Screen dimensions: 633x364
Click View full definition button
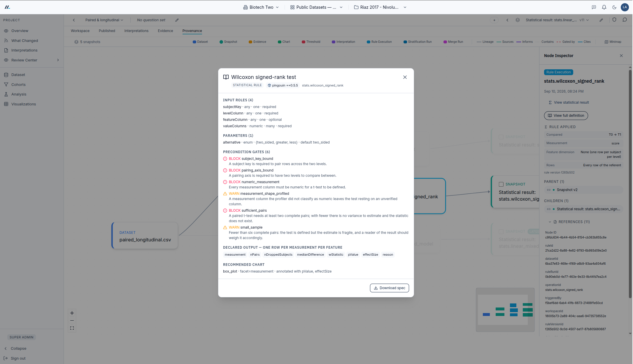pos(566,116)
